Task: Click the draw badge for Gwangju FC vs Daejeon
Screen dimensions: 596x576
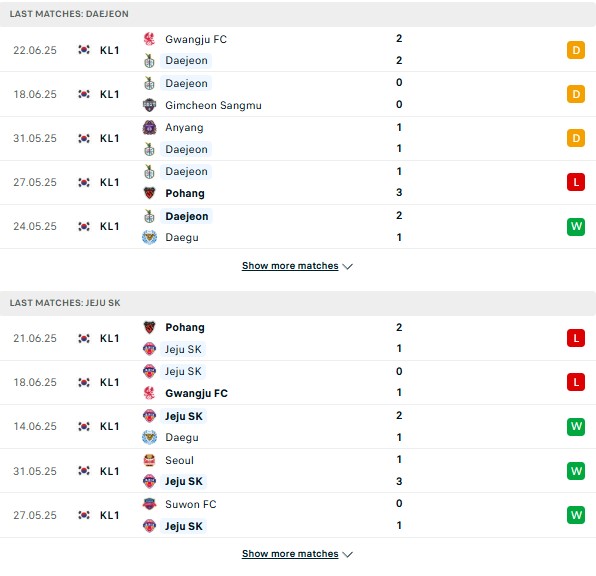Action: (x=576, y=50)
